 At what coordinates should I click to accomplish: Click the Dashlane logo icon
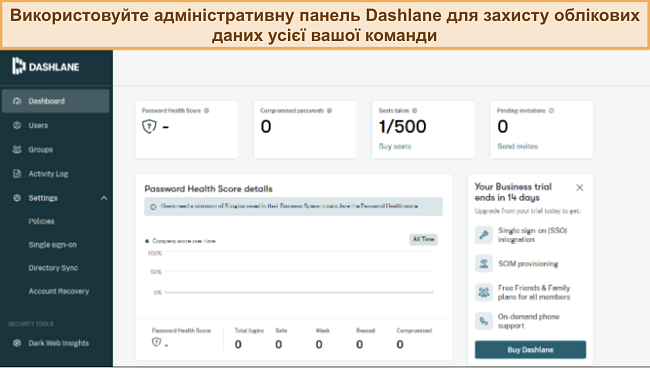[x=18, y=66]
